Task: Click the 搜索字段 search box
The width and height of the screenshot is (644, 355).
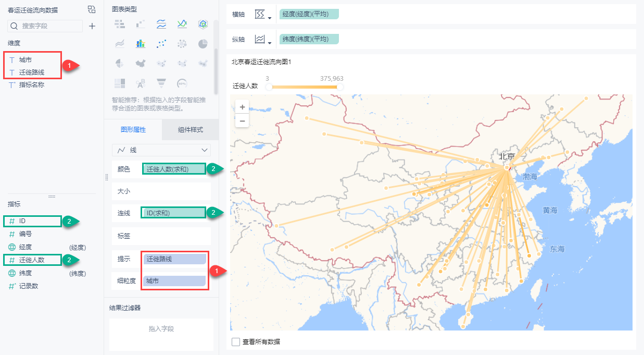Action: [45, 26]
